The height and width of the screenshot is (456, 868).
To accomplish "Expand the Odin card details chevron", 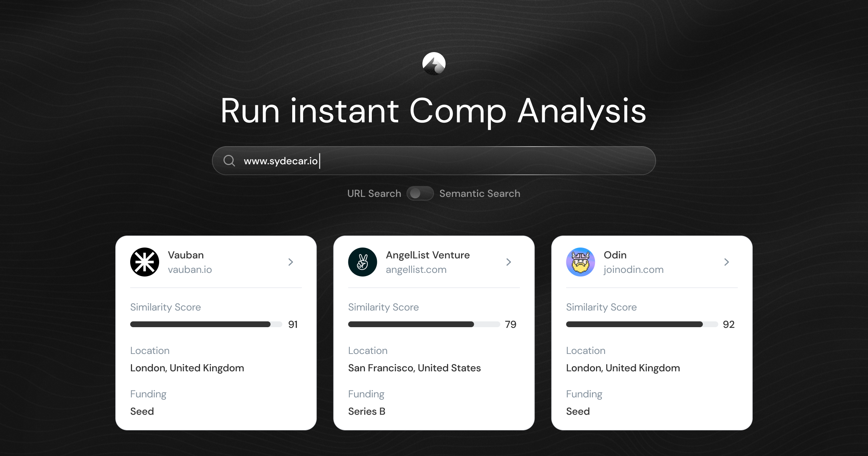I will click(727, 262).
